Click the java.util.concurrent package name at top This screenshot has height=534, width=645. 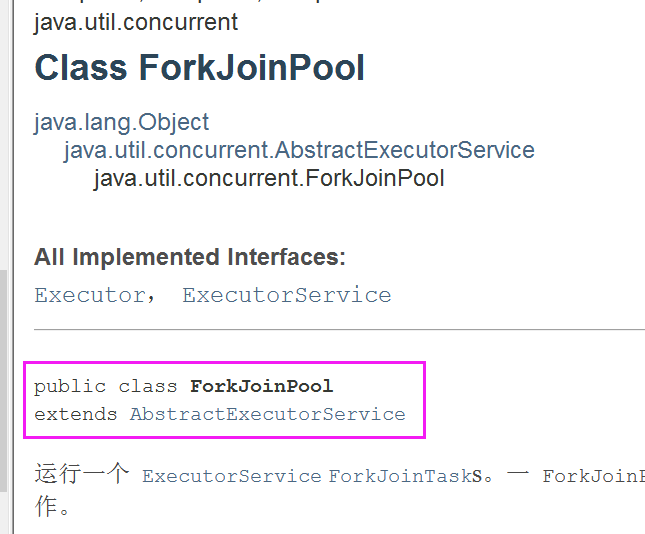136,22
